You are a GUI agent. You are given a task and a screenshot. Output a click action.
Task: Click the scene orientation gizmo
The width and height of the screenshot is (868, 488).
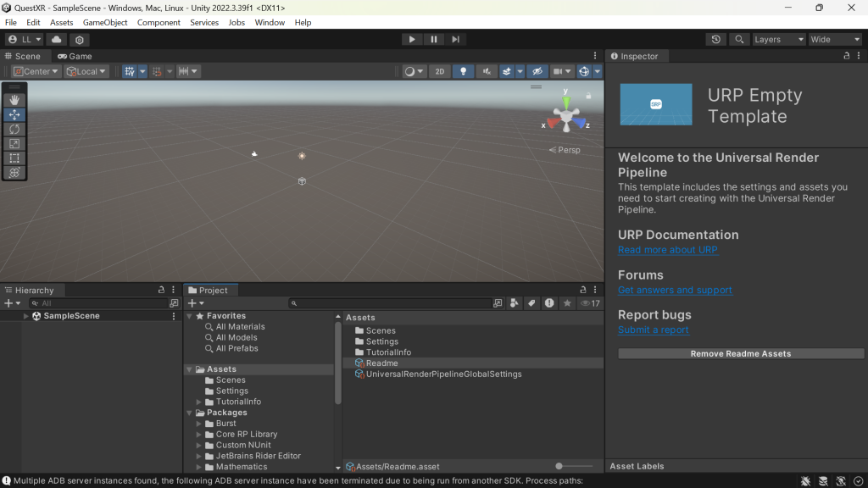565,115
